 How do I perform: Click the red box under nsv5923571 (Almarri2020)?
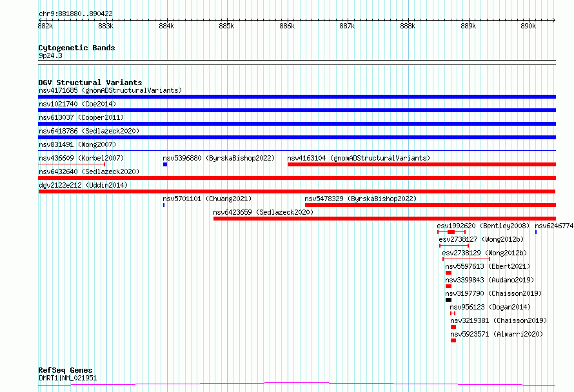click(x=453, y=340)
